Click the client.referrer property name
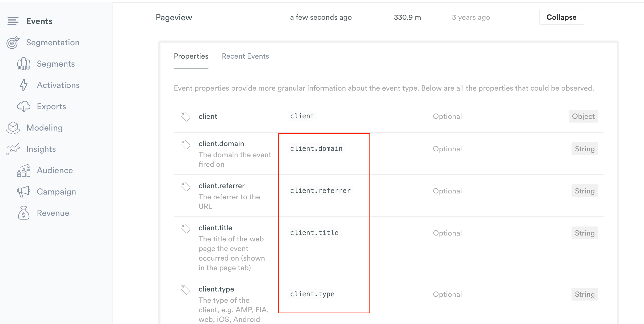Screen dimensions: 644x324 [x=222, y=186]
